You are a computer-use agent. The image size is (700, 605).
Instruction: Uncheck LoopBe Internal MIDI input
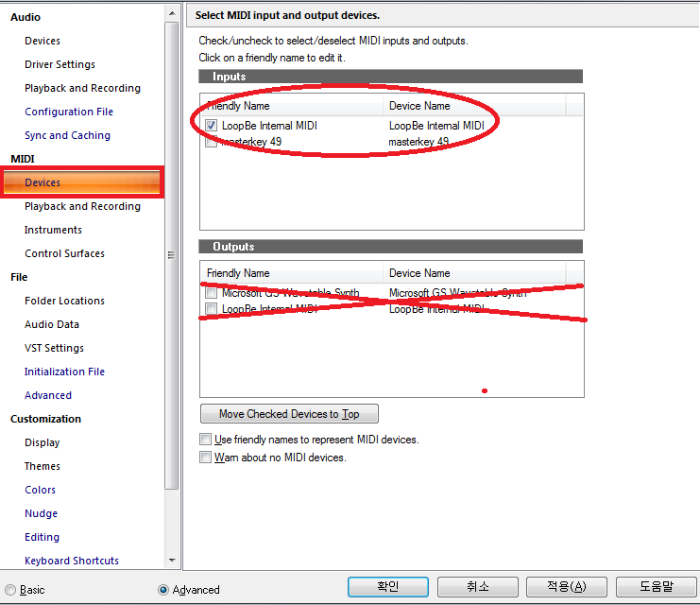[212, 126]
